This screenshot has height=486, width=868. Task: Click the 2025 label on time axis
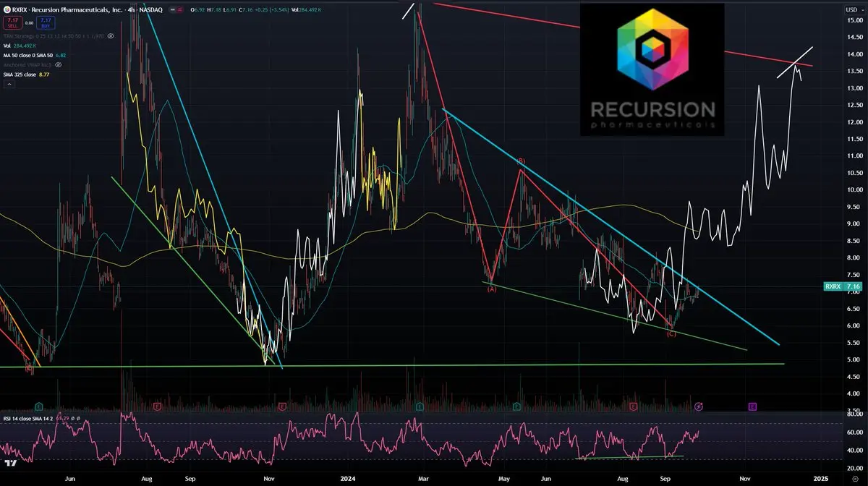pos(821,477)
